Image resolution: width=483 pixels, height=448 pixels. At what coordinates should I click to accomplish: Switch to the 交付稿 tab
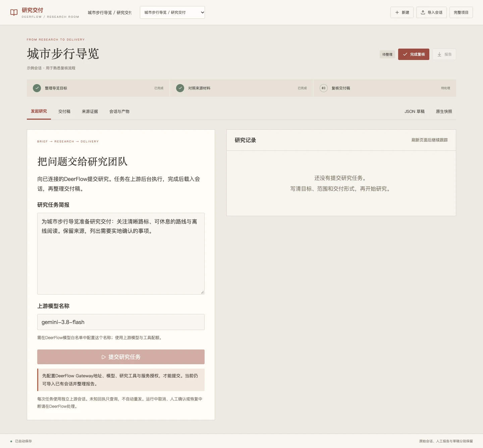click(x=64, y=112)
